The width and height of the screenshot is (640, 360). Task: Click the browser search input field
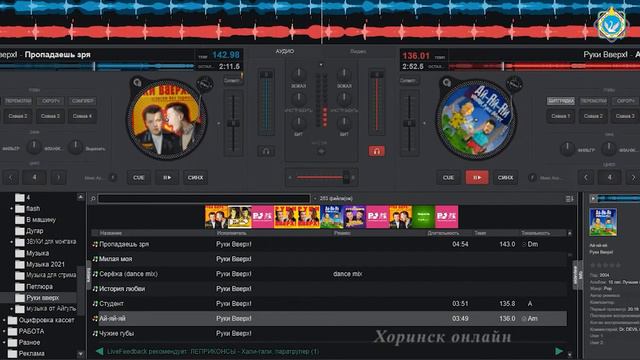[x=204, y=199]
